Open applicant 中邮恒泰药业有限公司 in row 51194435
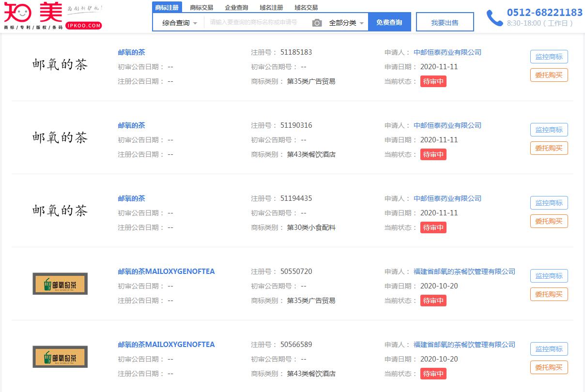This screenshot has width=585, height=392. click(447, 198)
